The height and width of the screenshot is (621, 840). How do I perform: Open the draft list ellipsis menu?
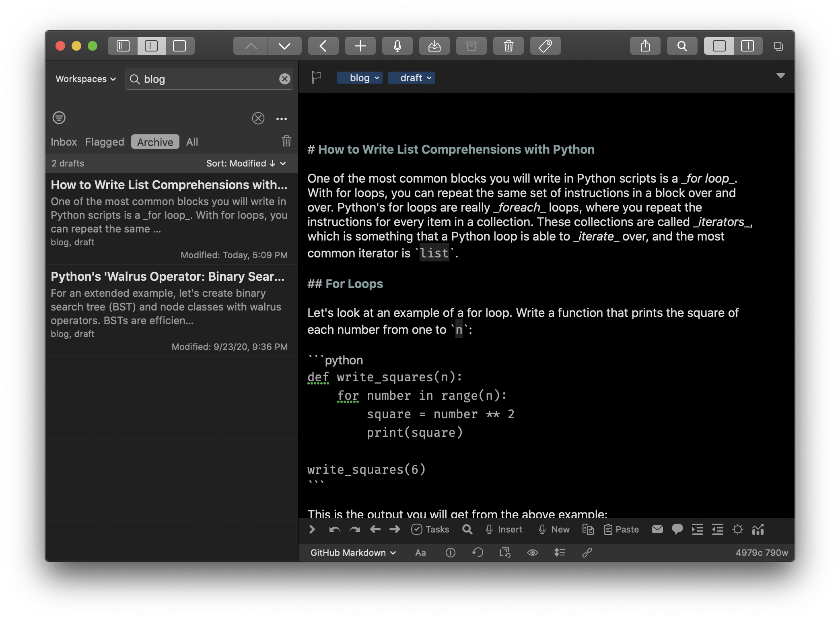(x=282, y=119)
